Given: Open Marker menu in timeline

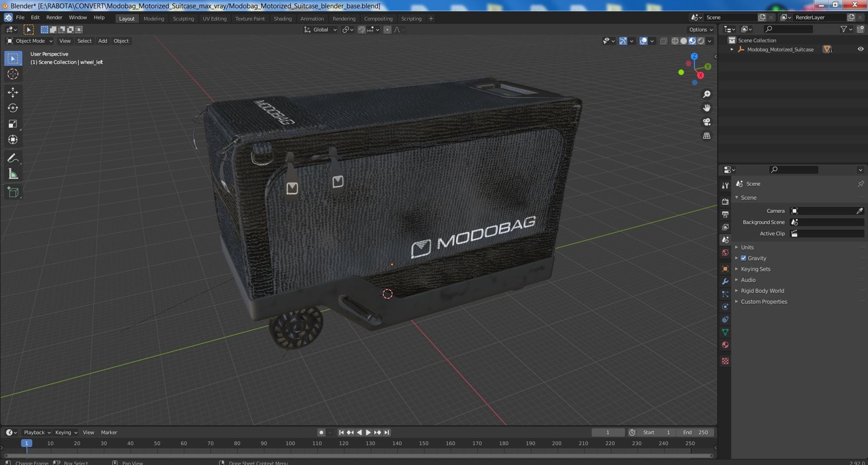Looking at the screenshot, I should tap(109, 432).
